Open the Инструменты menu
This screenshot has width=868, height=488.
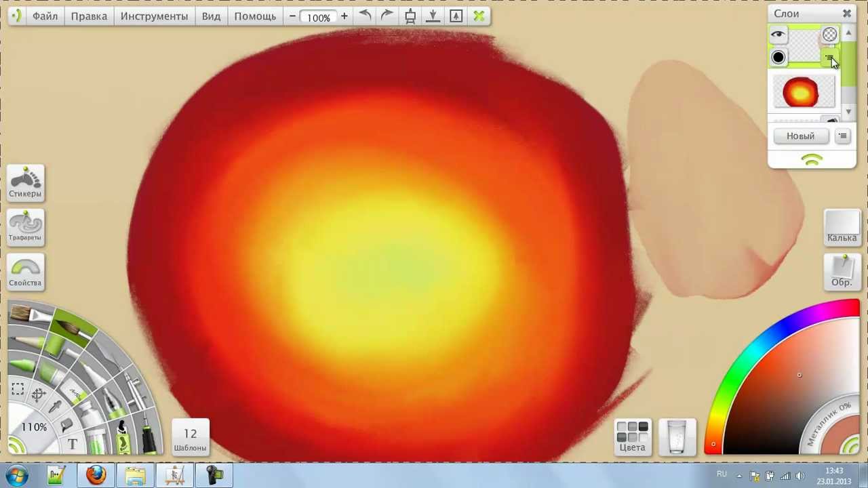pyautogui.click(x=154, y=16)
